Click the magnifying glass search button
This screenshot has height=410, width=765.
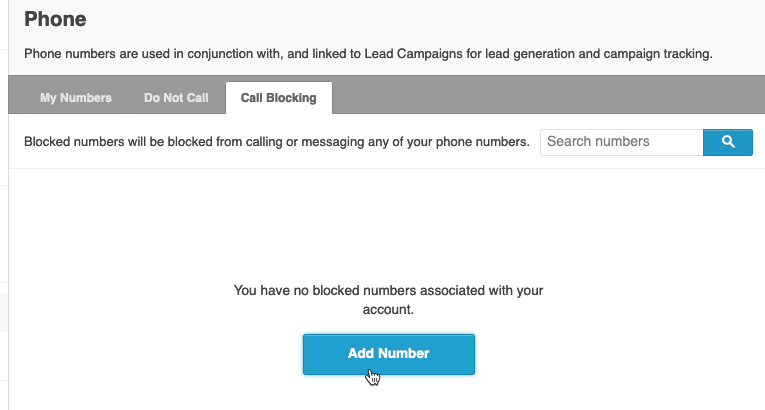click(727, 142)
